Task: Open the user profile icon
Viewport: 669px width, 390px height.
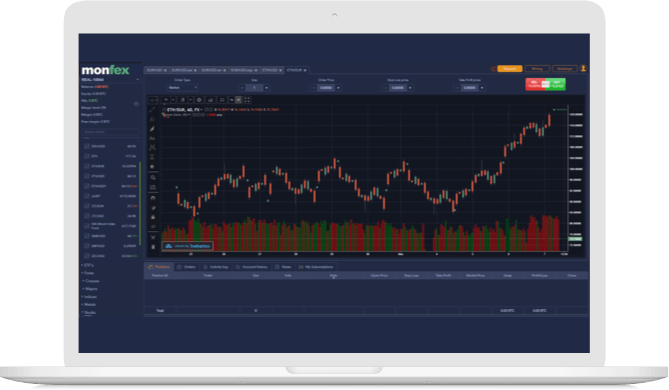Action: point(583,68)
